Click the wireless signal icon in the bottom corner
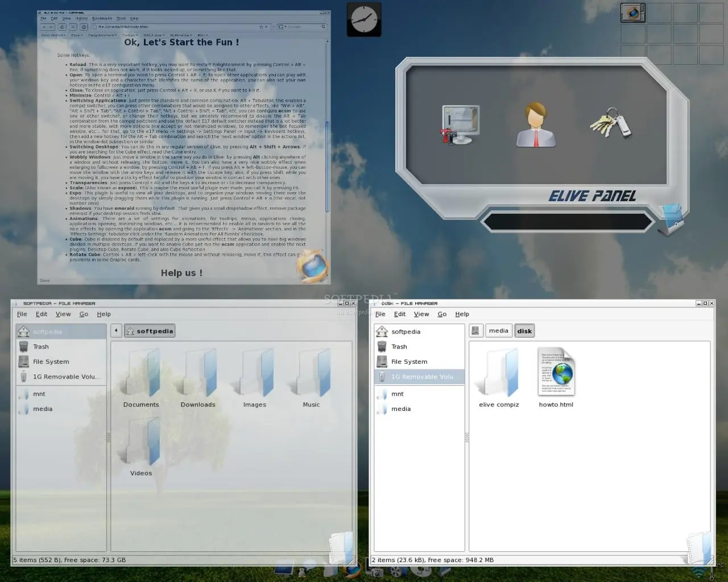 (x=698, y=572)
